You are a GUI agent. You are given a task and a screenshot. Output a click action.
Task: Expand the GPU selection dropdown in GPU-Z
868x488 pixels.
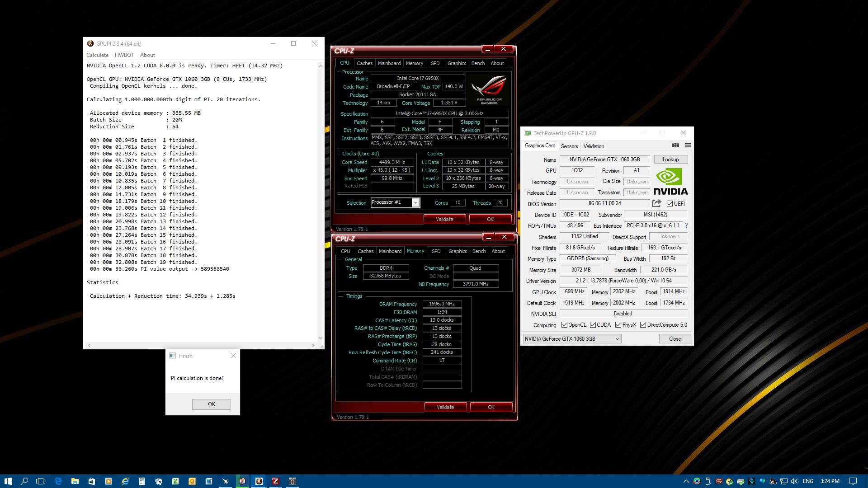572,339
